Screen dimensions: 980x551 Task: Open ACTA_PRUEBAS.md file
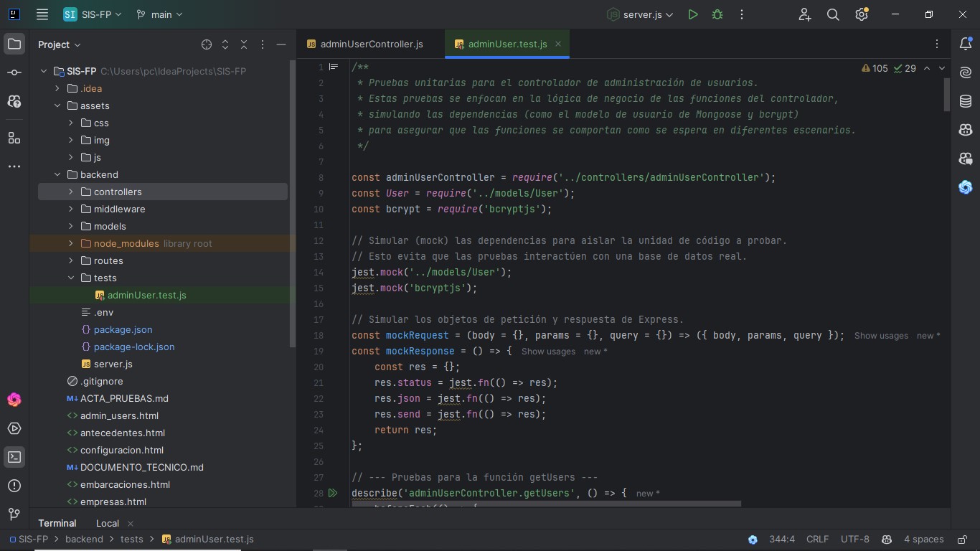(124, 398)
